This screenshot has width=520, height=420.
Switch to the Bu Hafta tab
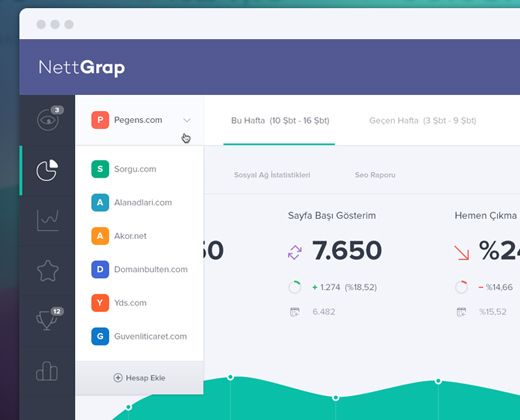coord(280,121)
